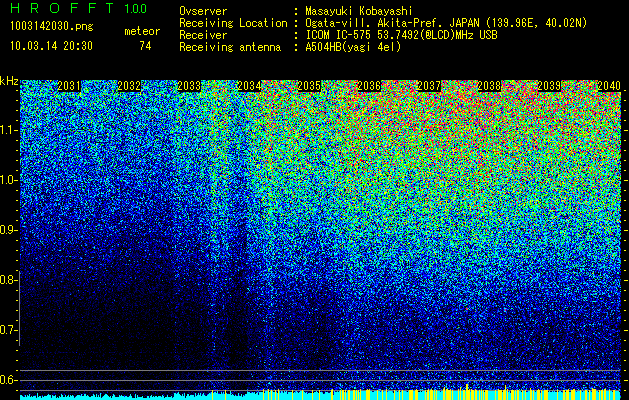
Task: Click the 2032 time marker
Action: pos(129,86)
